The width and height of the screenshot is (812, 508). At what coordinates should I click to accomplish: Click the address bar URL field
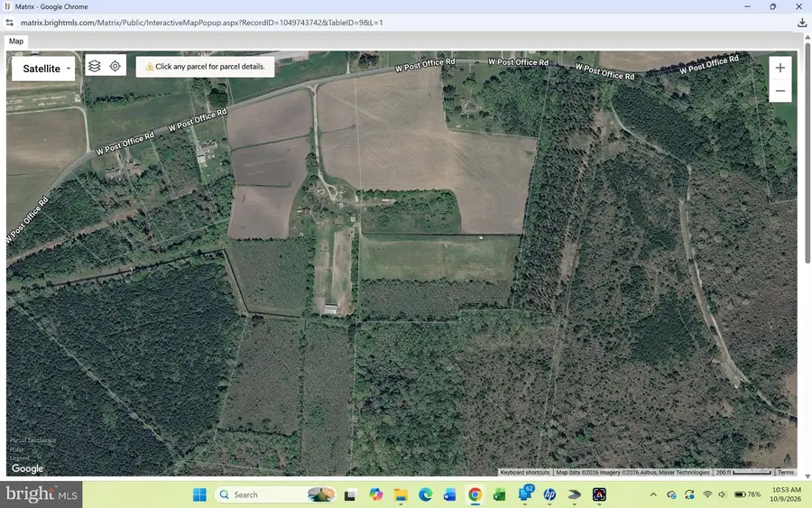202,23
